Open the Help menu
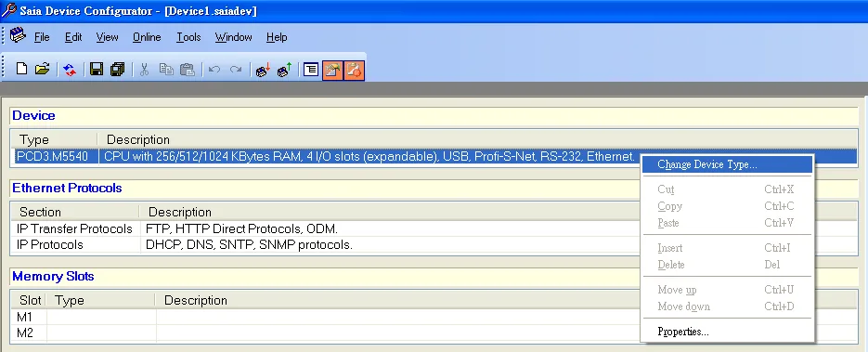This screenshot has height=352, width=868. [277, 37]
